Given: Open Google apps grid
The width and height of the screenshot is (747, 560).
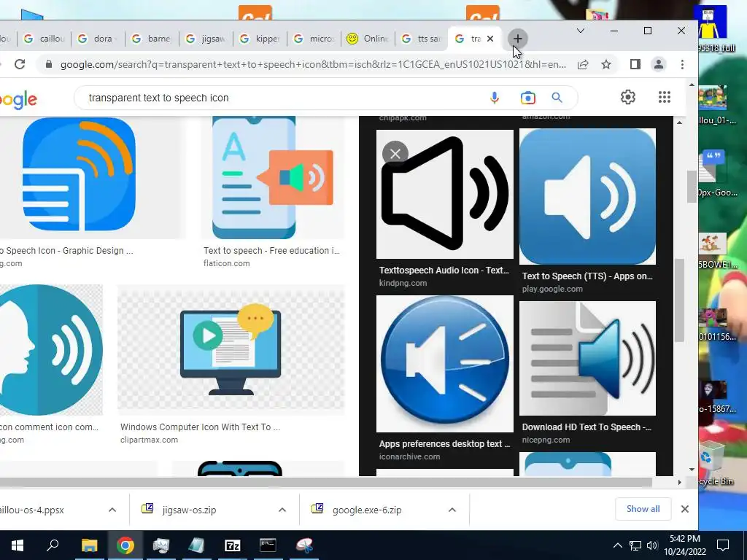Looking at the screenshot, I should click(x=665, y=97).
